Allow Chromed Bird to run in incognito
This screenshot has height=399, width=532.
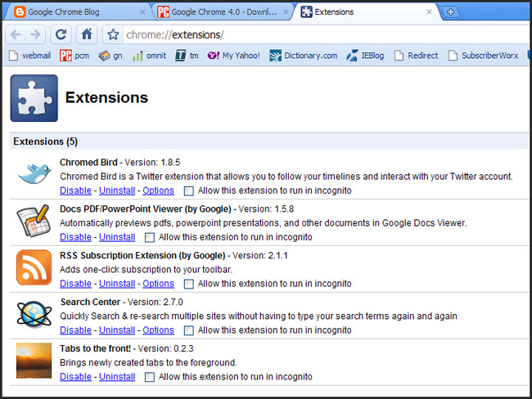[x=188, y=191]
